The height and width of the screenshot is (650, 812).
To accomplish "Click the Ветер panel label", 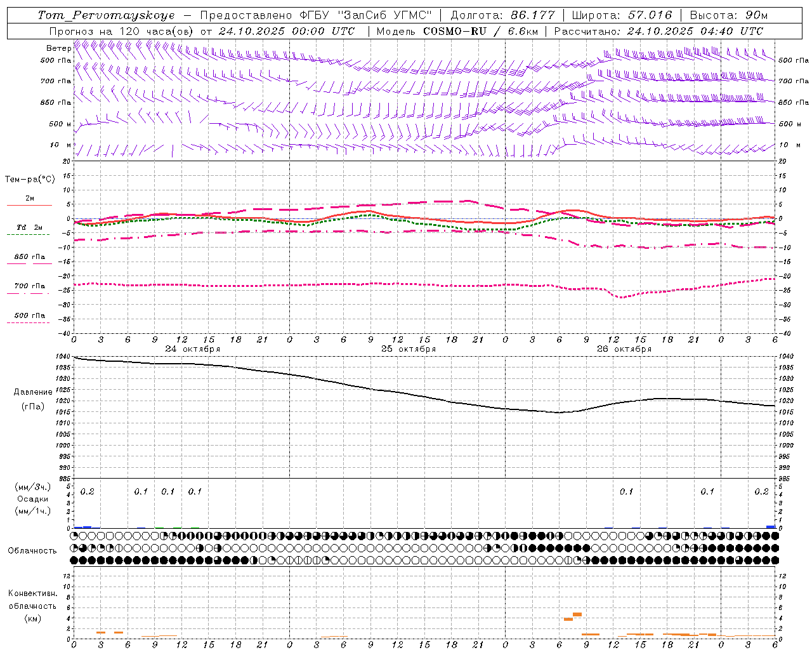I will 58,48.
